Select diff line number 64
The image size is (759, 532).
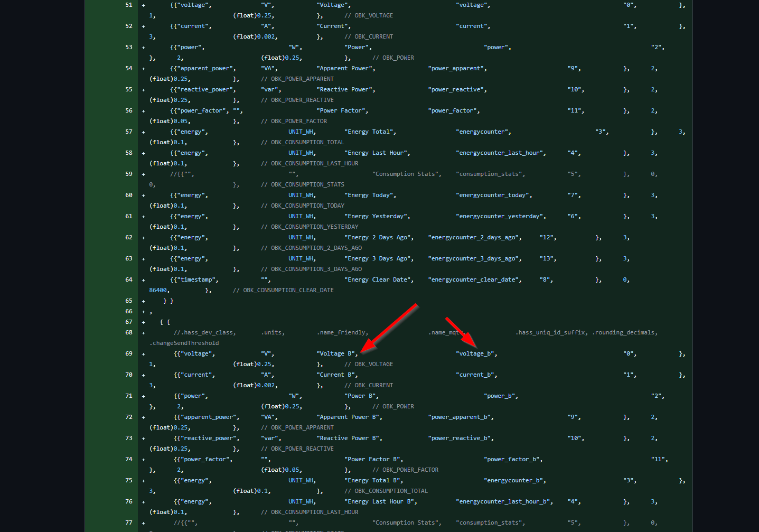[x=129, y=279]
